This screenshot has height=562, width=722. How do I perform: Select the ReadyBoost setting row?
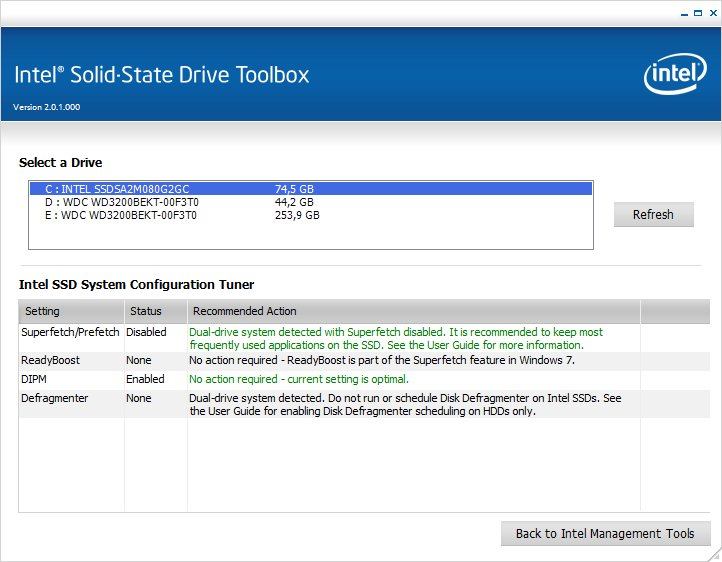click(364, 360)
